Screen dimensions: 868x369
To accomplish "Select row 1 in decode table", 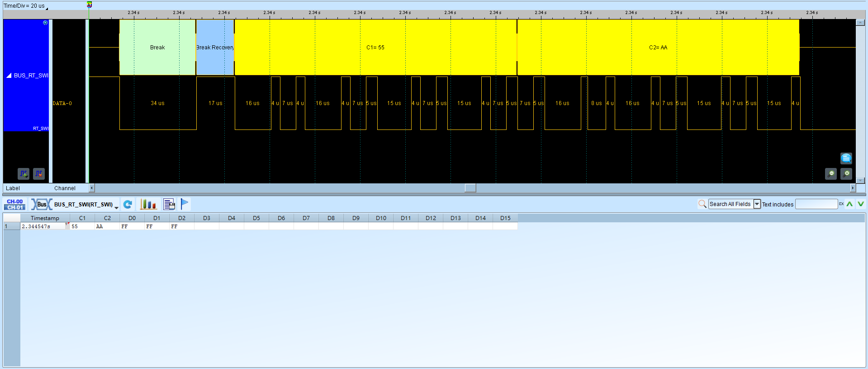I will pos(11,226).
